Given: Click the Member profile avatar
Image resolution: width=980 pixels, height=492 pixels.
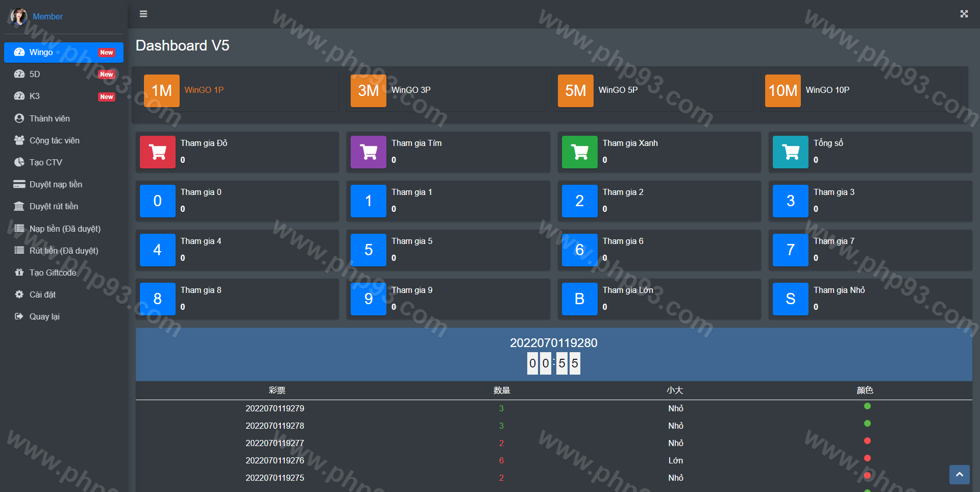Looking at the screenshot, I should click(x=19, y=16).
